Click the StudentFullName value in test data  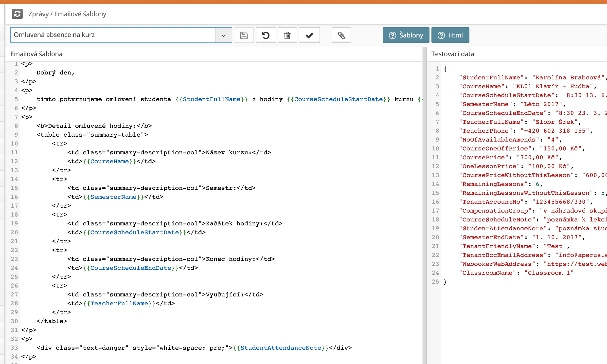click(568, 78)
